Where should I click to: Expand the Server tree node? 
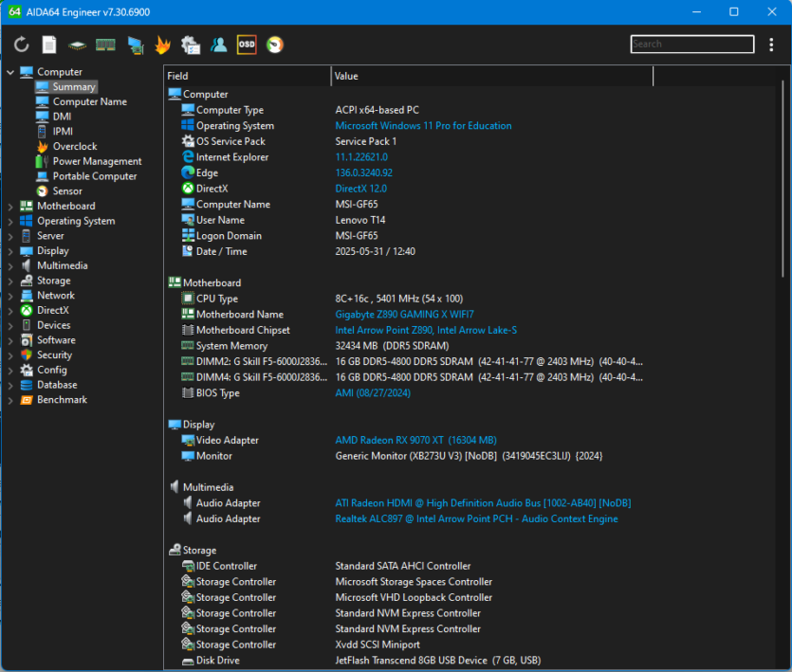point(10,236)
